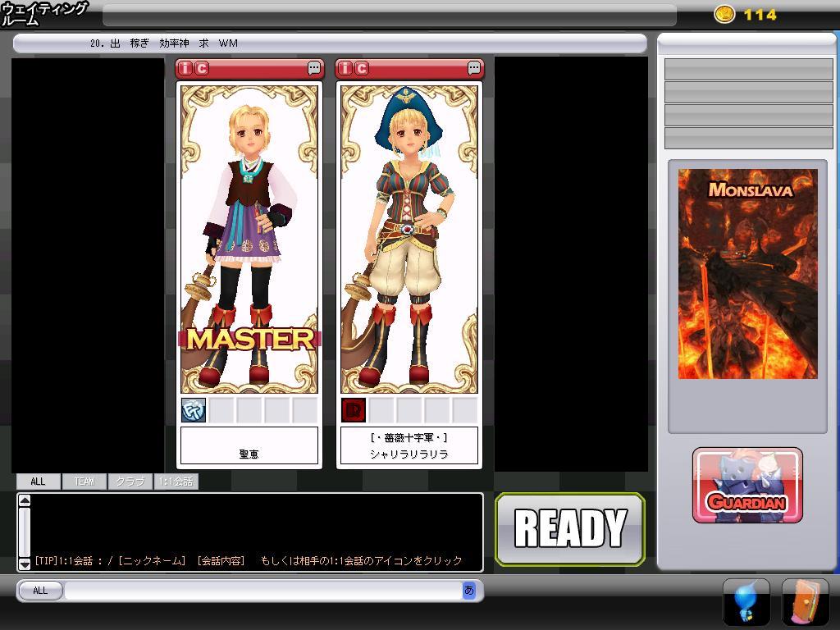
Task: Open chat bubble icon on シャリラリラリラ's card
Action: tap(474, 68)
